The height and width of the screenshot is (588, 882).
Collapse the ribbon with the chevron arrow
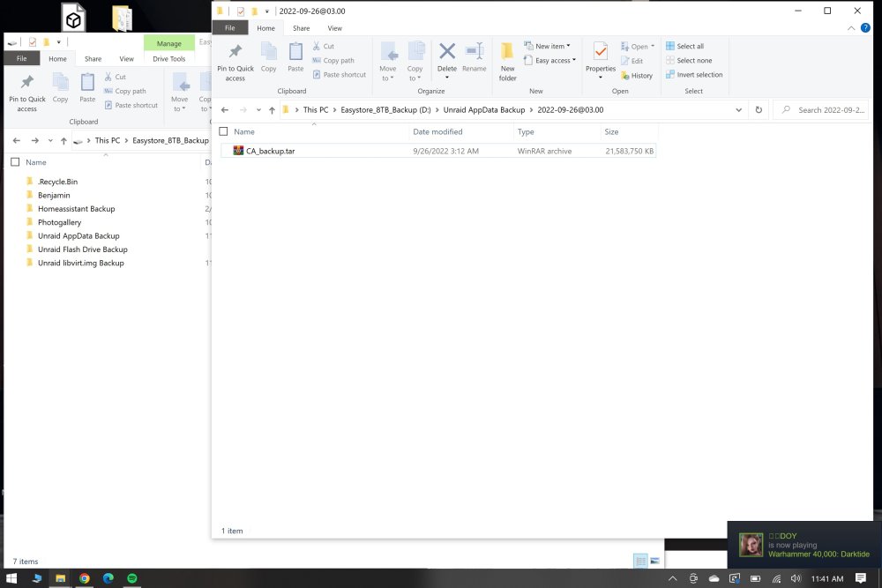[850, 28]
